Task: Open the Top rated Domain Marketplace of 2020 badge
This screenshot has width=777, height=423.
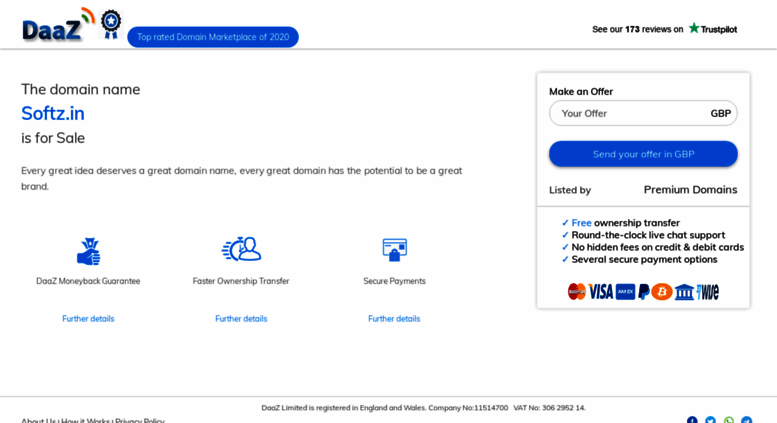Action: point(213,37)
